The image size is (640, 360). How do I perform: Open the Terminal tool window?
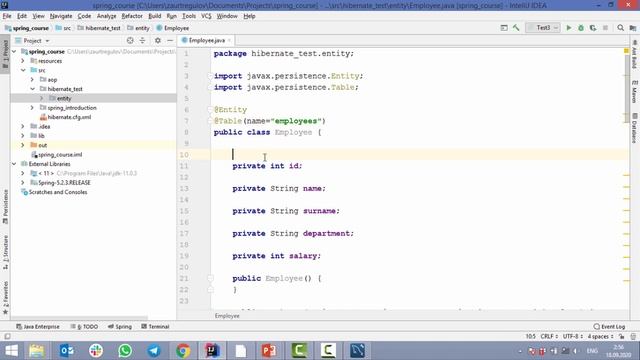click(x=155, y=327)
